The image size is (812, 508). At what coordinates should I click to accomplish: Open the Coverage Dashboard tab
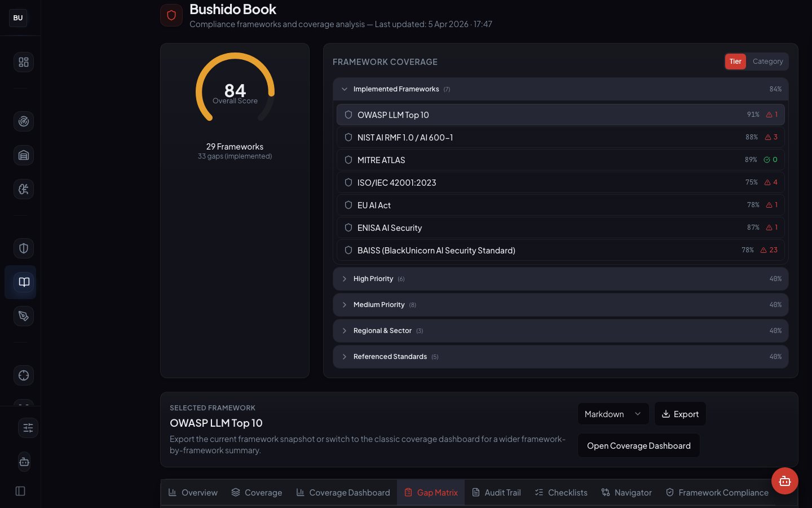(x=343, y=493)
